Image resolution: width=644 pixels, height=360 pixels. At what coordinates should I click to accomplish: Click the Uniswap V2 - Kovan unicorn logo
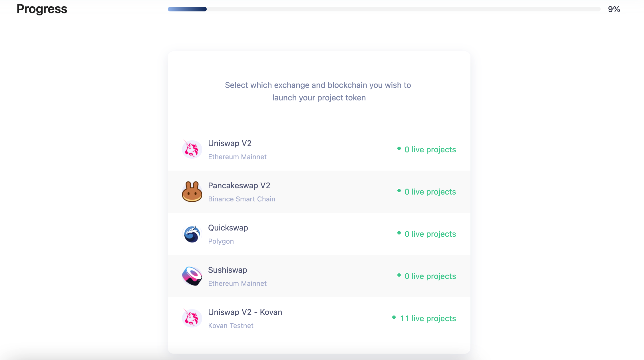pos(192,318)
